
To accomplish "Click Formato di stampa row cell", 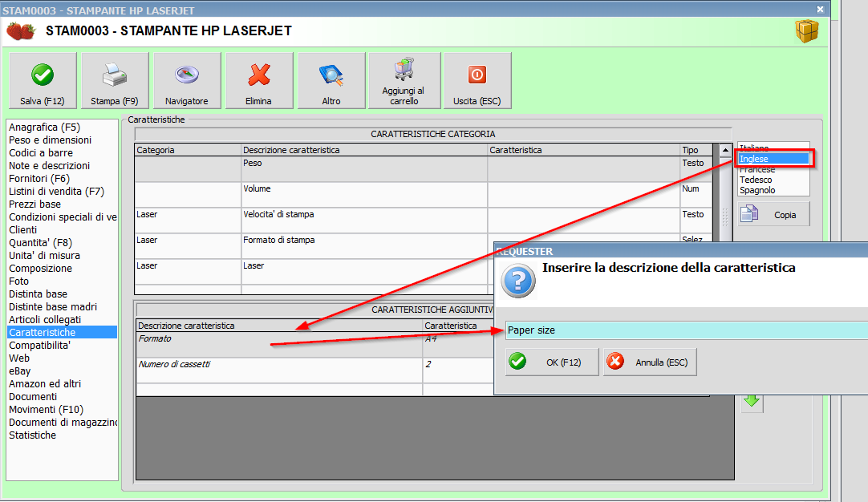I will pyautogui.click(x=364, y=245).
